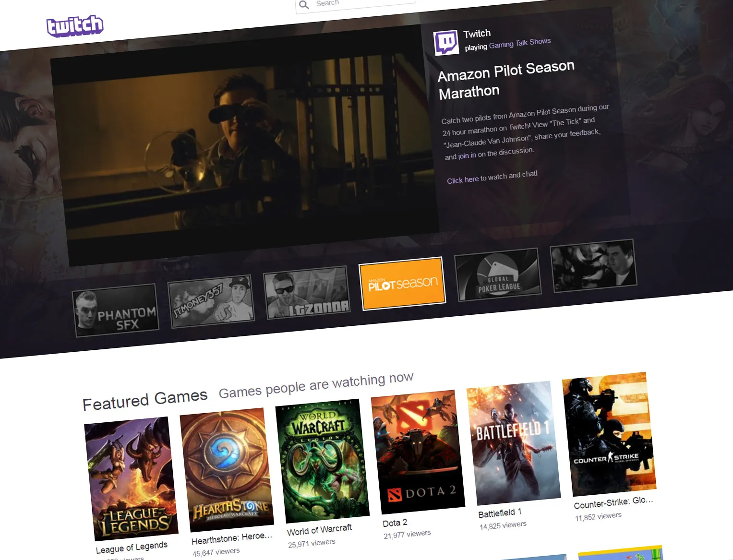This screenshot has width=733, height=560.
Task: Follow the 'Click here' watch and chat link
Action: point(463,180)
